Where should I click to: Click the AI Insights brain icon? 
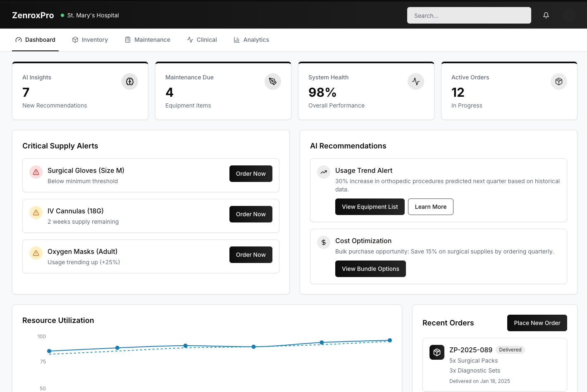coord(130,81)
